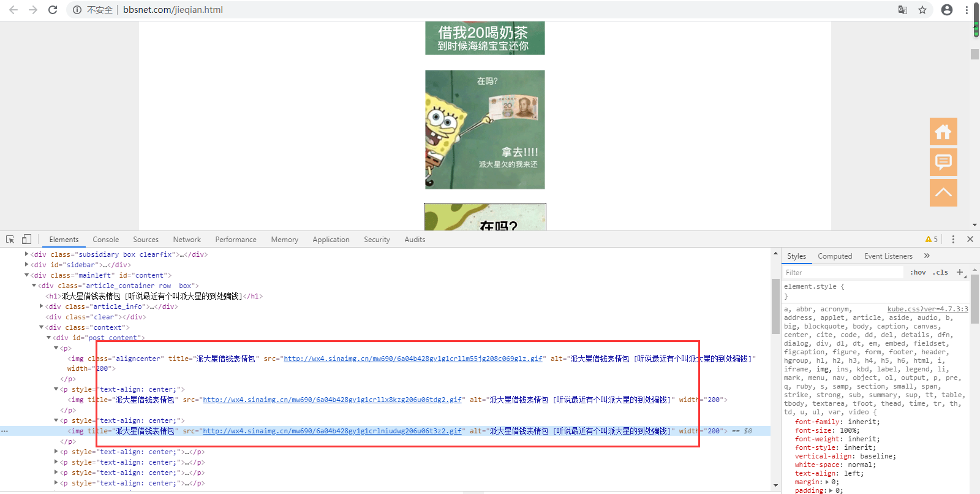This screenshot has height=494, width=980.
Task: Select Styles sub-tab
Action: [796, 256]
